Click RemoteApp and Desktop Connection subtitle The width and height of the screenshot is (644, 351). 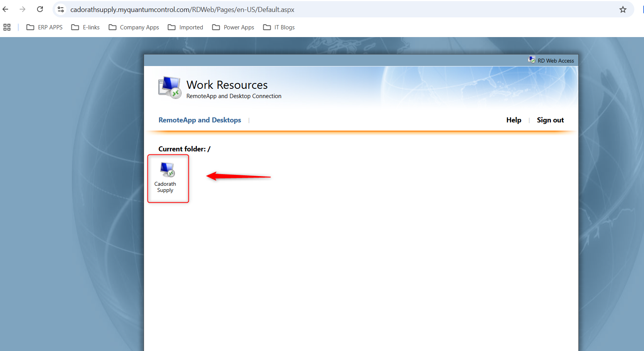(234, 96)
